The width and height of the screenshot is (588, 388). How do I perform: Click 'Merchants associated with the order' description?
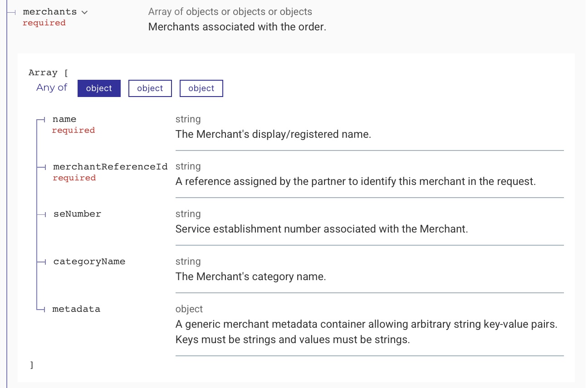237,27
